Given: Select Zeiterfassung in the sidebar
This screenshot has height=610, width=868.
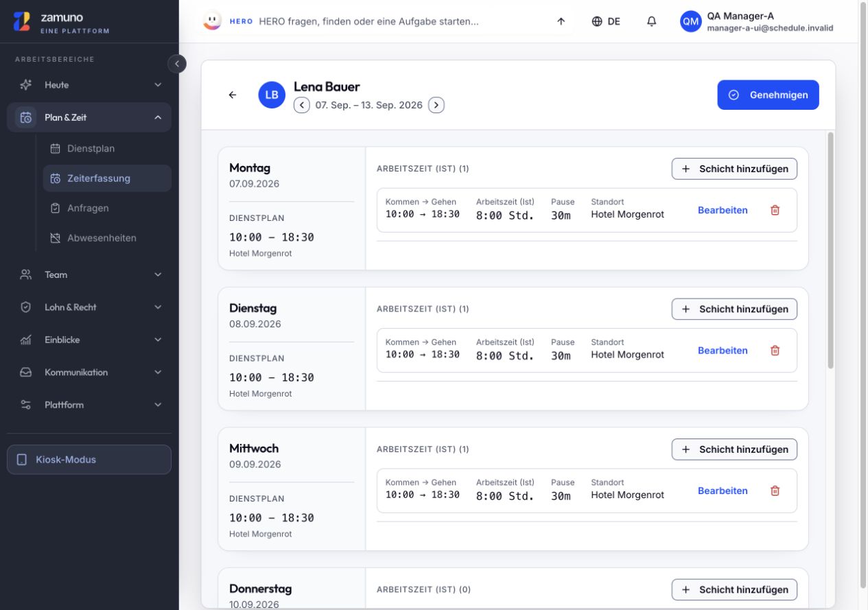Looking at the screenshot, I should [107, 178].
